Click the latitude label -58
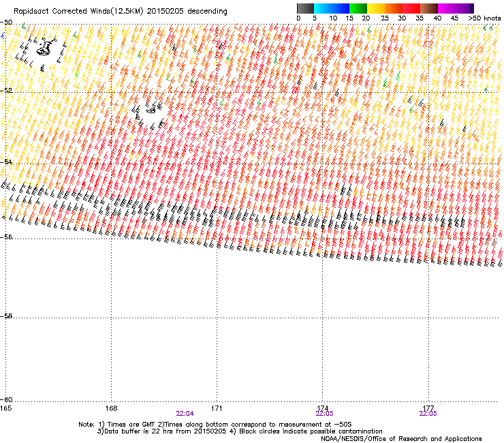504x443 pixels. point(6,316)
